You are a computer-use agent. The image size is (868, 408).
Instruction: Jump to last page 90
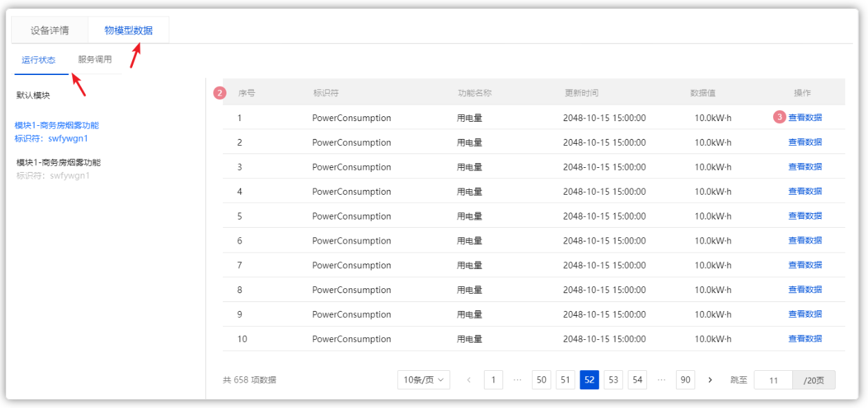click(685, 380)
